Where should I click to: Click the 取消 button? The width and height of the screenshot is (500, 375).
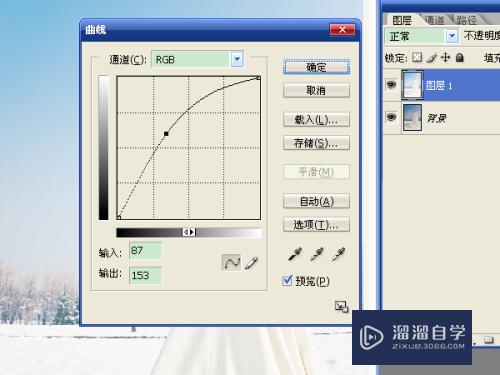pyautogui.click(x=316, y=90)
